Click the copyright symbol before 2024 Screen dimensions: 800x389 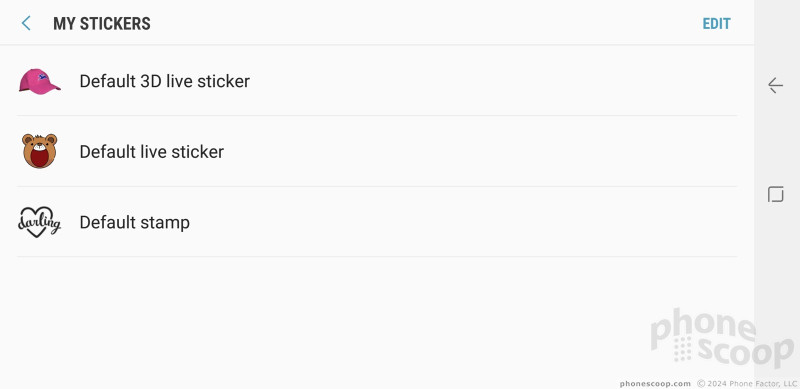(x=701, y=383)
